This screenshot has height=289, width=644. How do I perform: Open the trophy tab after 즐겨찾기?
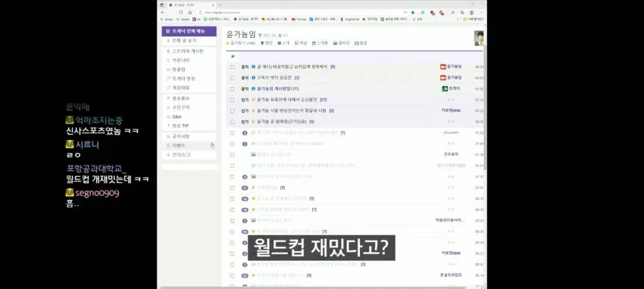coord(267,43)
